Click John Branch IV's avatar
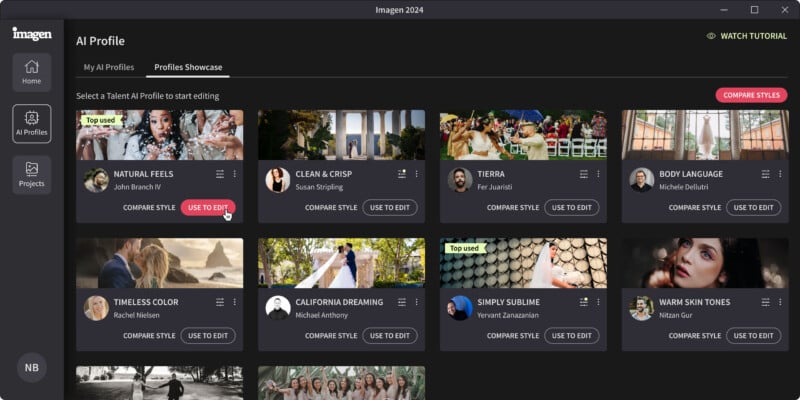The height and width of the screenshot is (400, 800). tap(96, 180)
